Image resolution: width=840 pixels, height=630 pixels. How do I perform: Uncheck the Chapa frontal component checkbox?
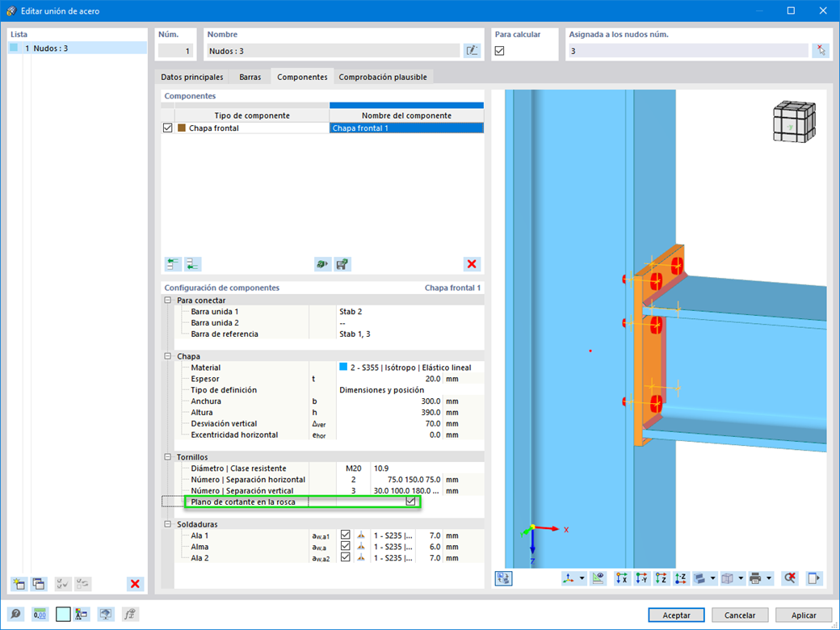pos(168,128)
